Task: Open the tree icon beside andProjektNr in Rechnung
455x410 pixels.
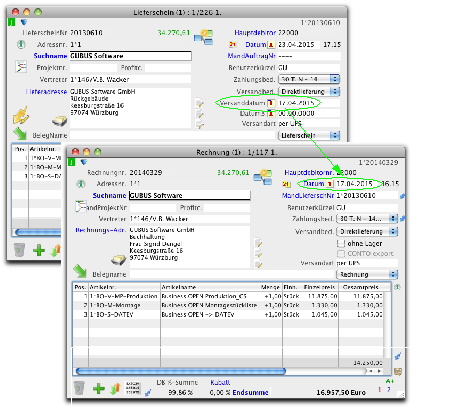Action: click(x=81, y=207)
